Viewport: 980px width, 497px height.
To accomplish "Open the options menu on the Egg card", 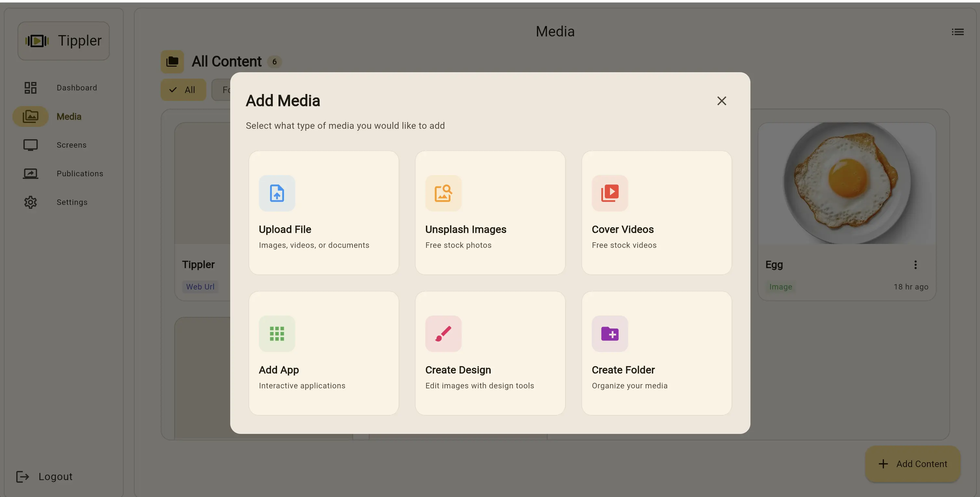I will point(915,264).
